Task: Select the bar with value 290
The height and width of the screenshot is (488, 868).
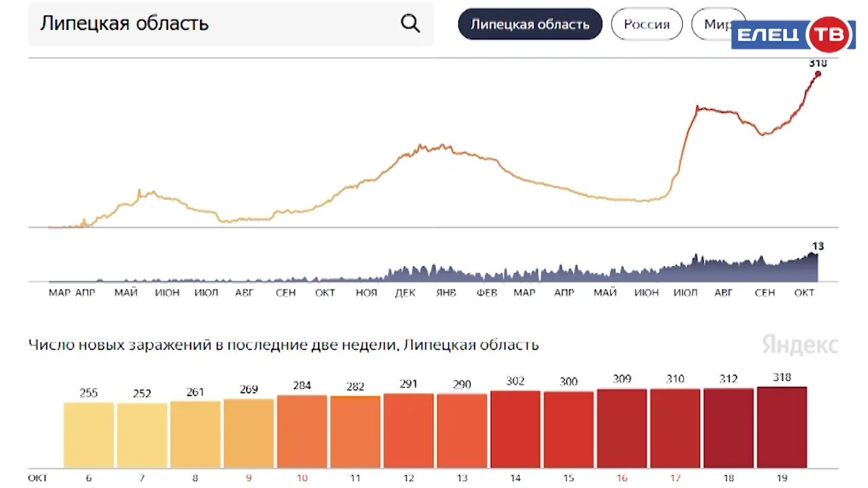Action: pos(462,431)
